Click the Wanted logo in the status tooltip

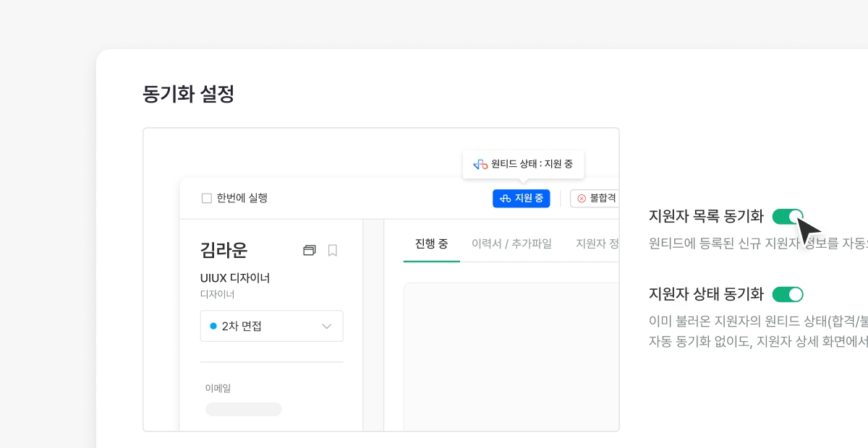(x=480, y=164)
